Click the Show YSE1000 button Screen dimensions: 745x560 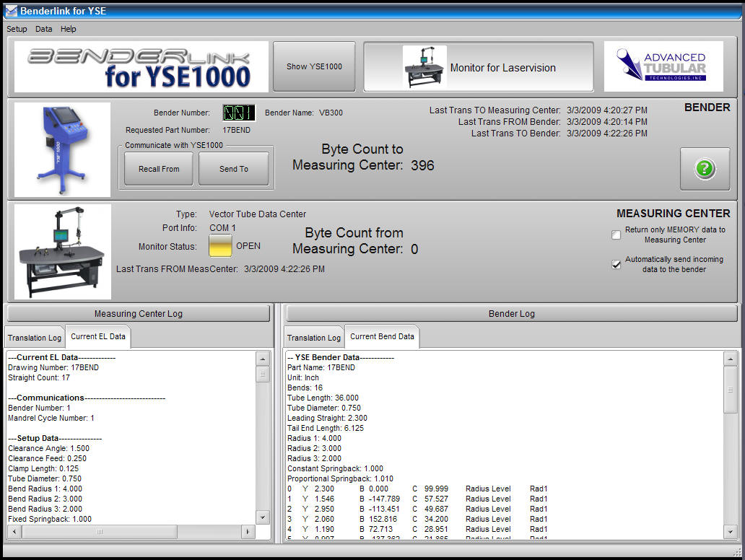point(314,66)
